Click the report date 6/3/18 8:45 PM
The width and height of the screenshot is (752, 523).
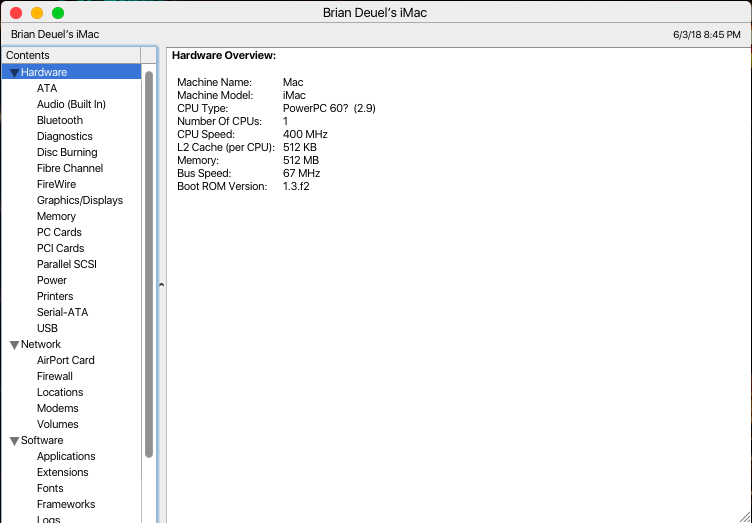coord(706,35)
